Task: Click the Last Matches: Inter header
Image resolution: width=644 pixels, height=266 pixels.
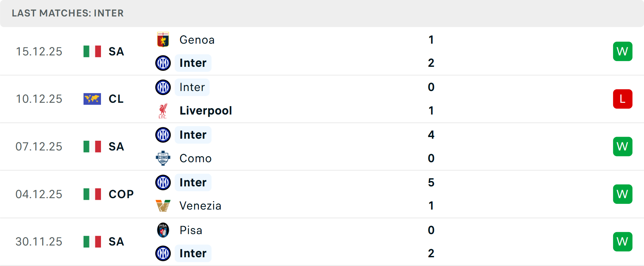Action: 68,13
